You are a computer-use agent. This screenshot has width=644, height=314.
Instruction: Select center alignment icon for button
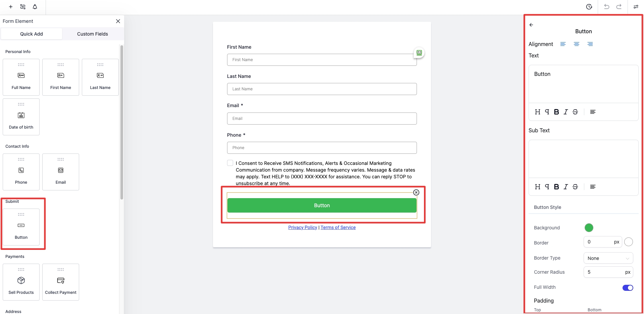point(576,44)
